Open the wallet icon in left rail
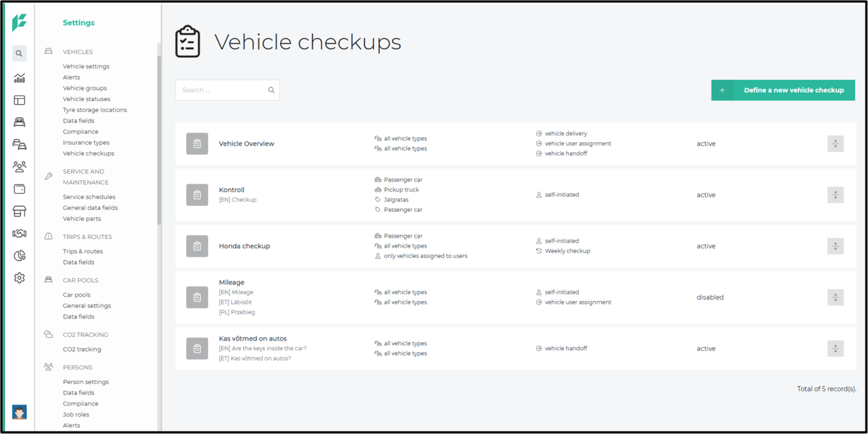The width and height of the screenshot is (868, 434). [x=19, y=189]
